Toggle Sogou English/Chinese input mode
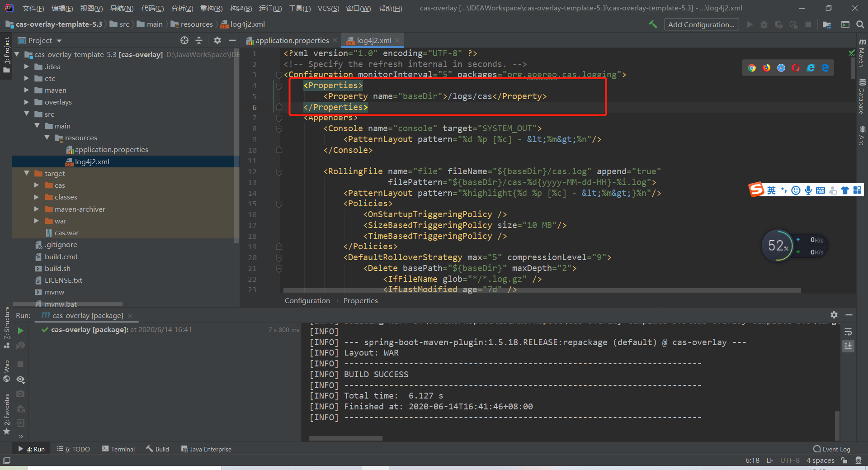 tap(771, 190)
